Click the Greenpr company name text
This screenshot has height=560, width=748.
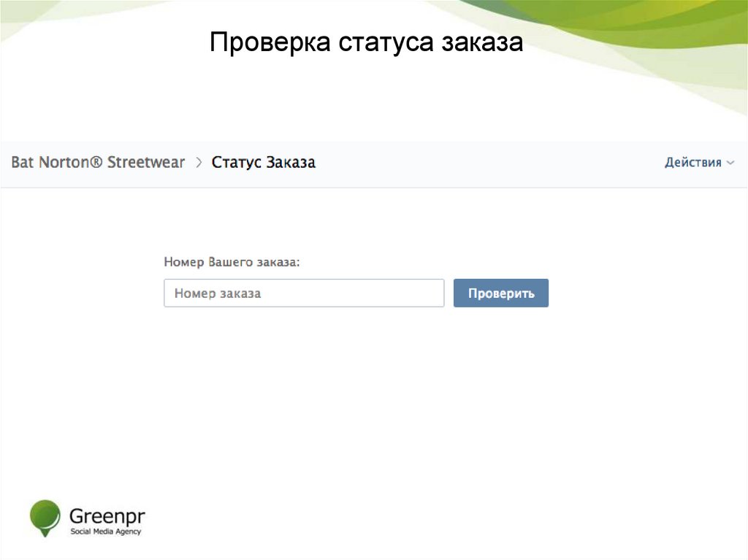[107, 514]
